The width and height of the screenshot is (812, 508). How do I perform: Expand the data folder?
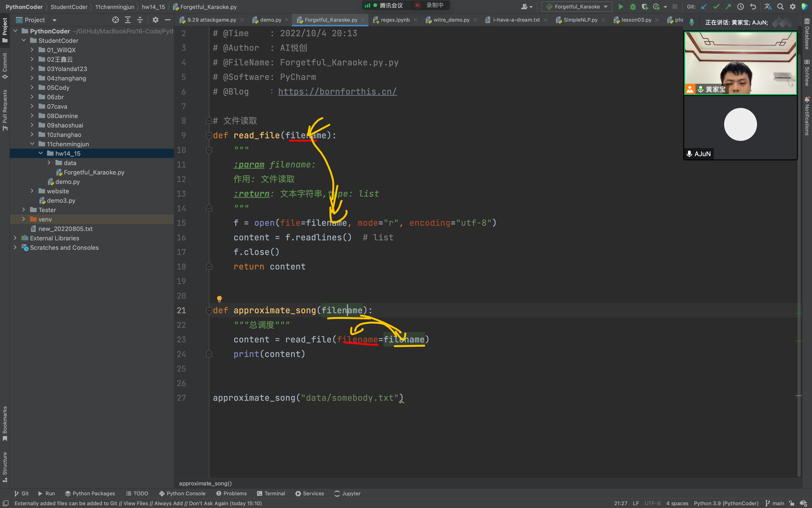[x=49, y=163]
